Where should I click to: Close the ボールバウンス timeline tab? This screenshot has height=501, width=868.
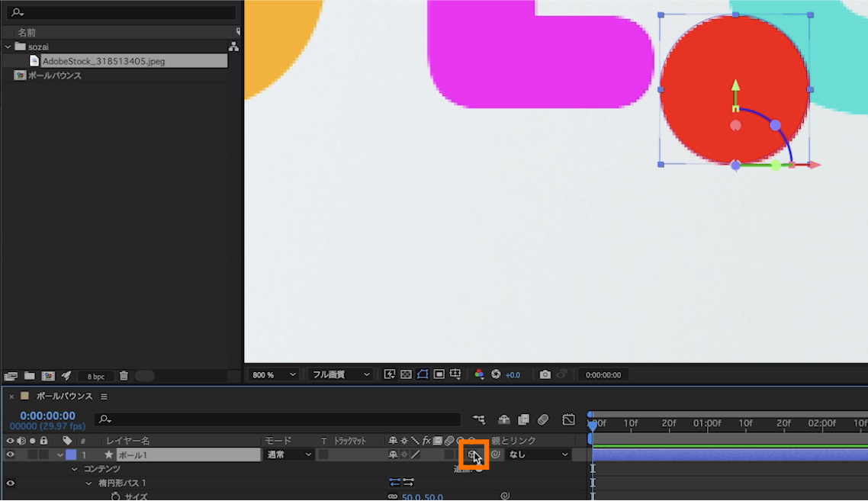point(11,397)
